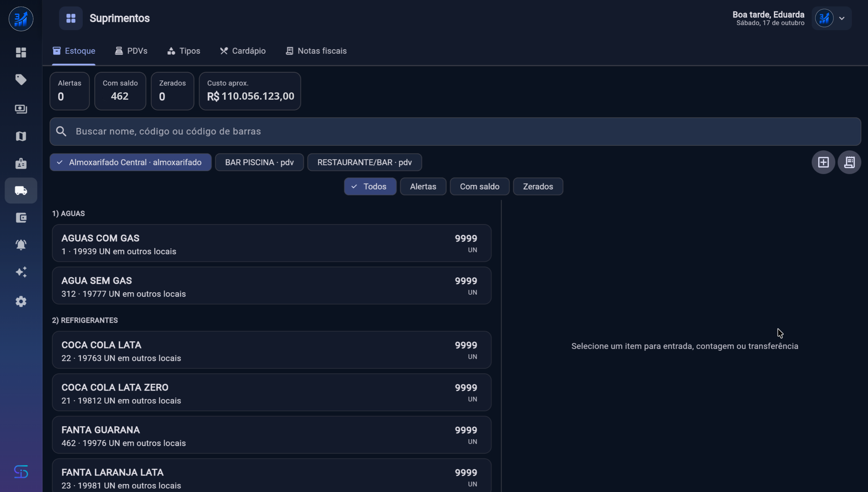Image resolution: width=868 pixels, height=492 pixels.
Task: Click the Custo aprox. card
Action: pyautogui.click(x=250, y=91)
